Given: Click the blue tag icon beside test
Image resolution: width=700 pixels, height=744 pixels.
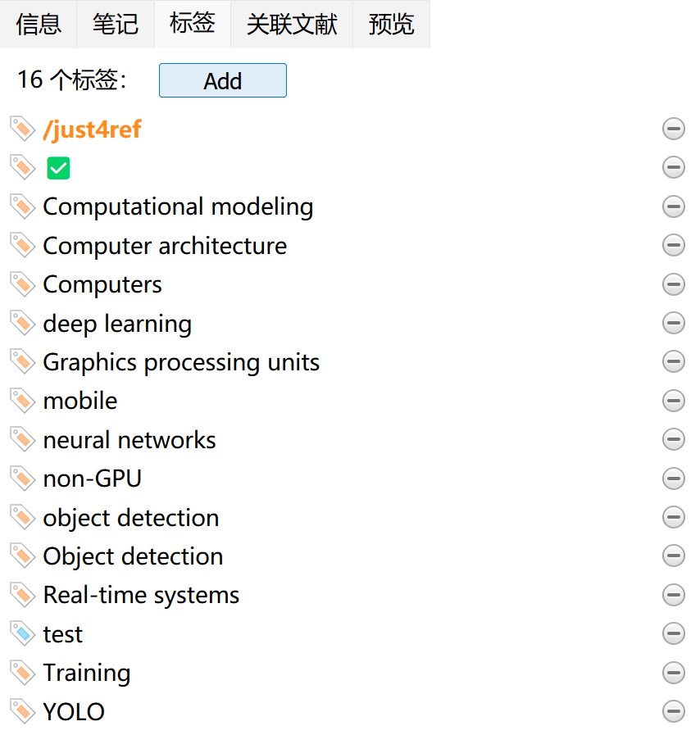Looking at the screenshot, I should tap(22, 633).
